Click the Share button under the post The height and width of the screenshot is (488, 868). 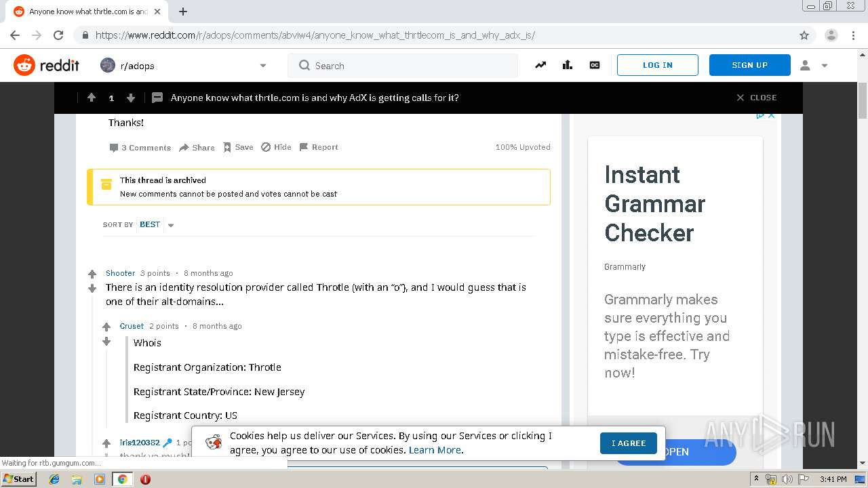coord(197,147)
